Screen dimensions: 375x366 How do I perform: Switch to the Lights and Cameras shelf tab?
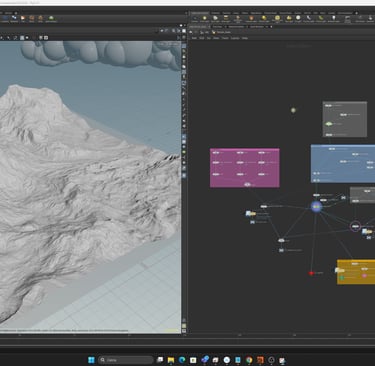200,13
